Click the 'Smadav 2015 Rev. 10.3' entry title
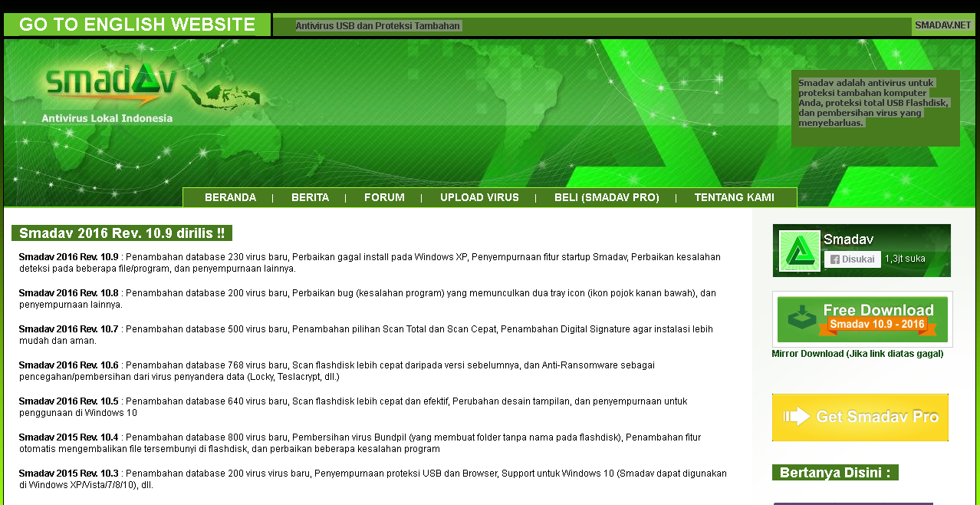The image size is (980, 505). tap(69, 474)
